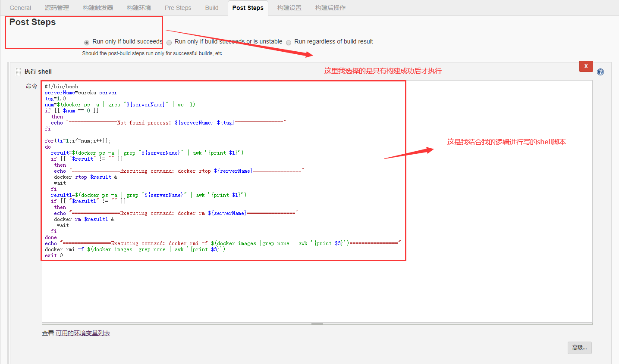The image size is (619, 364).
Task: Click the 高级... button
Action: [x=579, y=348]
